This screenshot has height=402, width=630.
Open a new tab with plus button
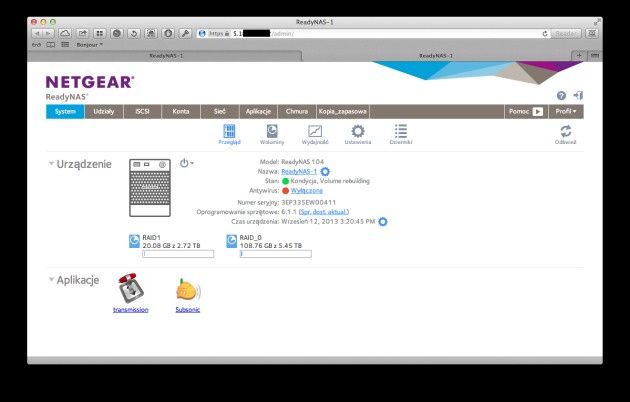click(x=579, y=56)
